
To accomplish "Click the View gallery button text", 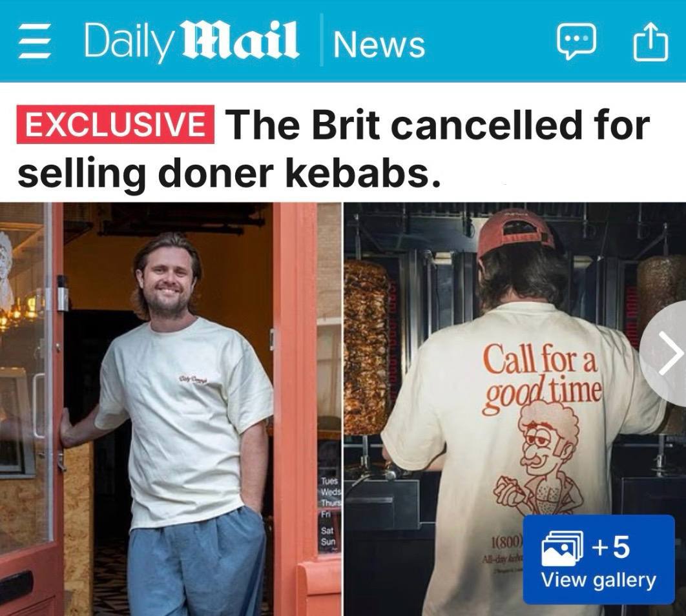I will 599,580.
